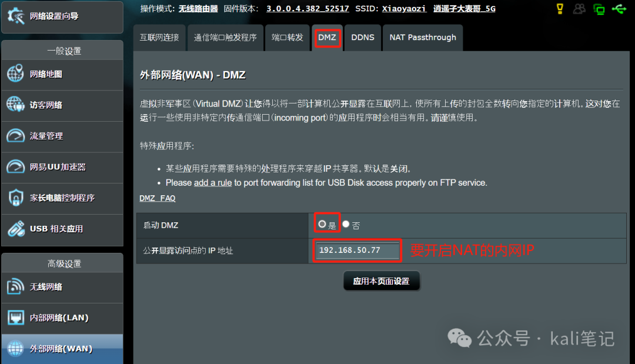This screenshot has height=364, width=635.
Task: Click the 内部网络(LAN) icon
Action: click(16, 317)
